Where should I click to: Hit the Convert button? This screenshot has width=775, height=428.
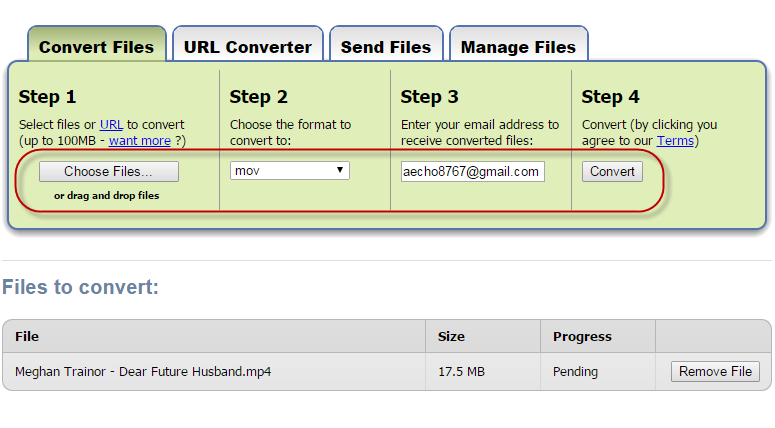click(612, 171)
